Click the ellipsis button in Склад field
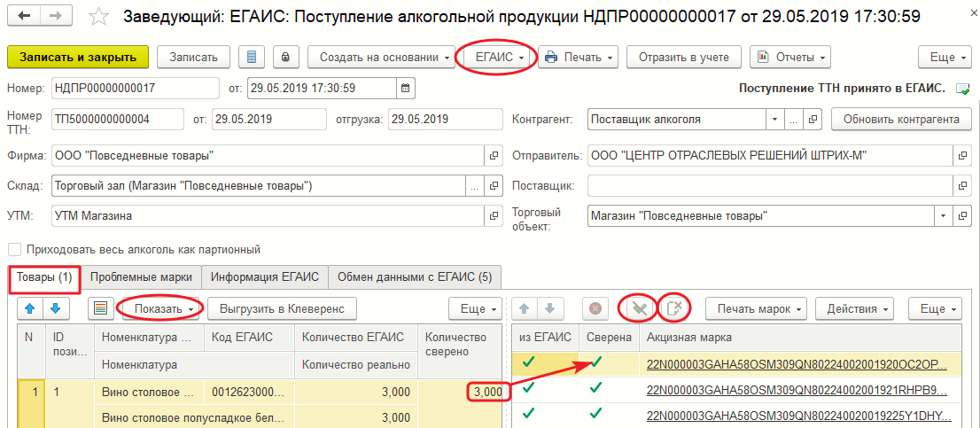Image resolution: width=980 pixels, height=428 pixels. tap(474, 185)
